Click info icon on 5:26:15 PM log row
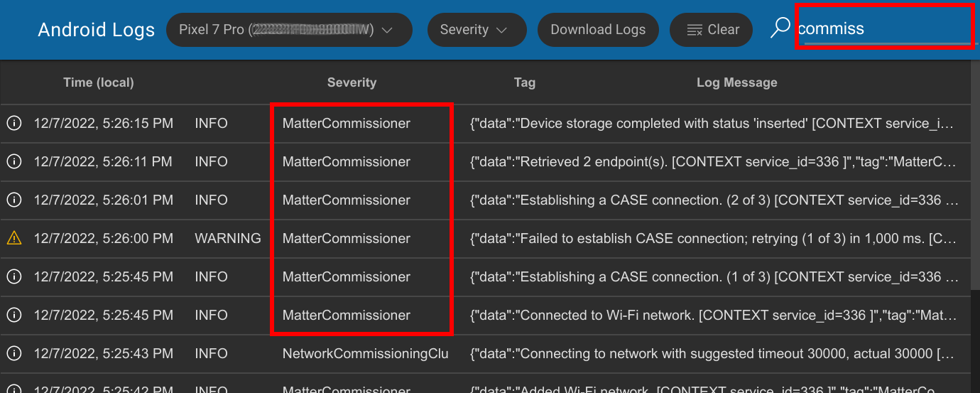This screenshot has width=980, height=393. point(13,124)
